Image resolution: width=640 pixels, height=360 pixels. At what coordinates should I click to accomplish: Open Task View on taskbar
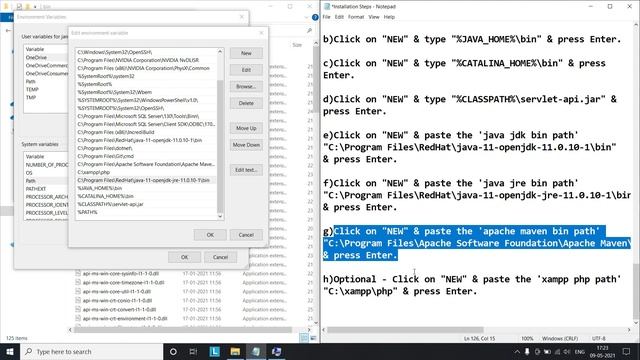(193, 351)
